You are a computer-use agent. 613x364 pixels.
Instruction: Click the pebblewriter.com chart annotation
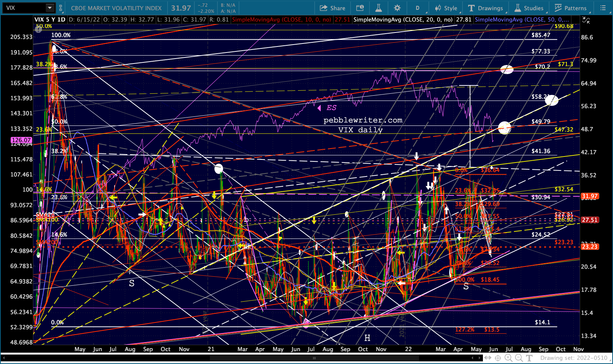(363, 120)
